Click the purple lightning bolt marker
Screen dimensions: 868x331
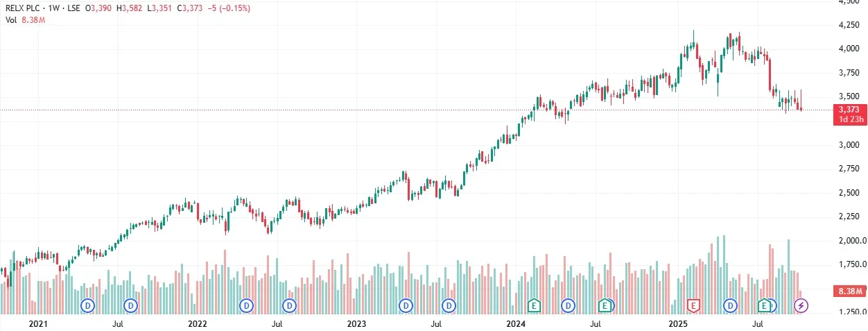point(801,305)
